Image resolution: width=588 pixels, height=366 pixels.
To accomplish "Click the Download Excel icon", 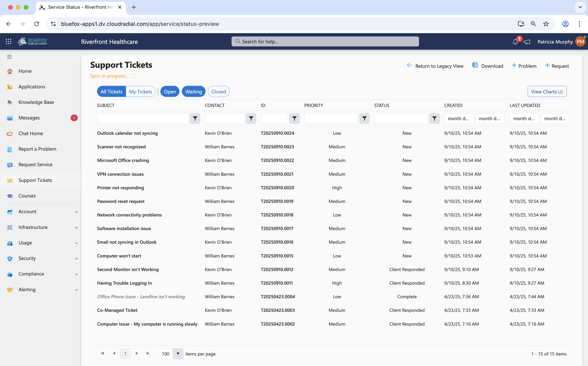I will point(475,65).
